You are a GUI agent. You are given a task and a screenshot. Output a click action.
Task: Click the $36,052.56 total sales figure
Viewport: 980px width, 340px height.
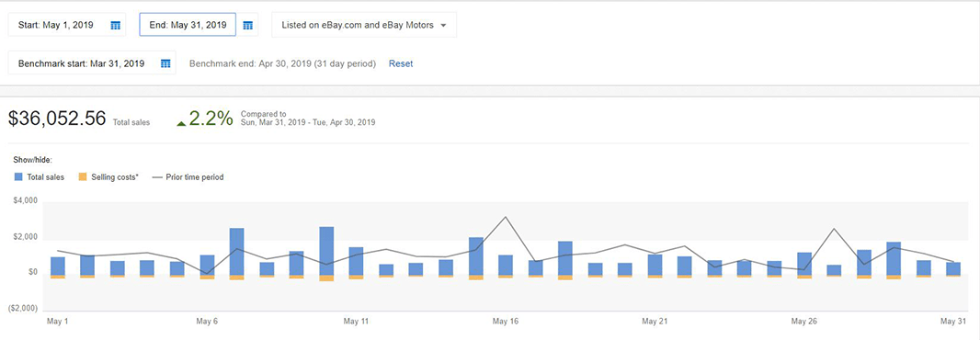[x=57, y=119]
